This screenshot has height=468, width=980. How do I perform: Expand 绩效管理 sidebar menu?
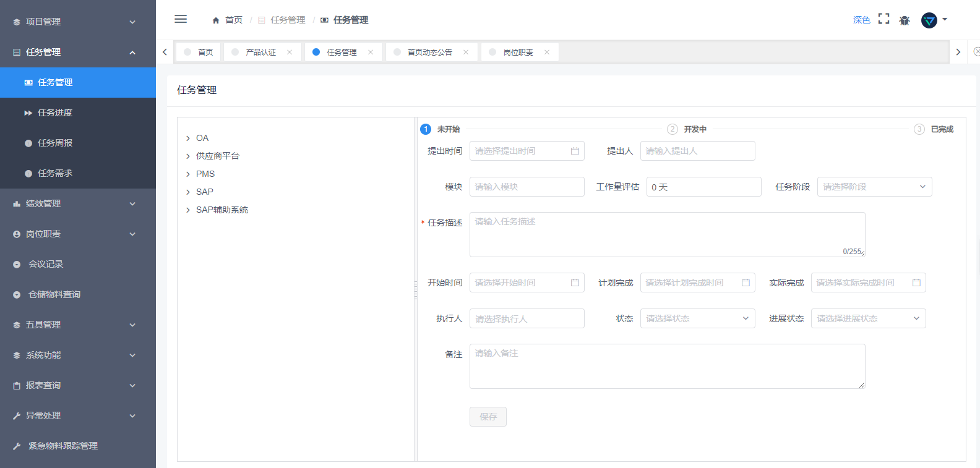coord(78,203)
